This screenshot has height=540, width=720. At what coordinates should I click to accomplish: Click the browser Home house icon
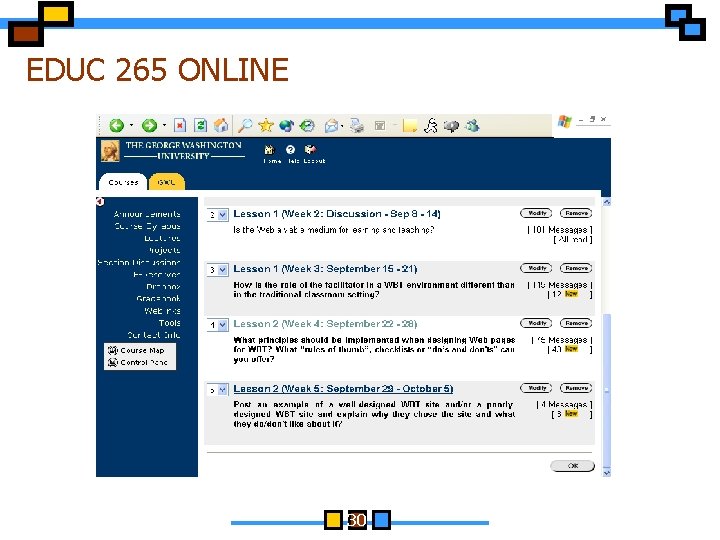(x=221, y=125)
